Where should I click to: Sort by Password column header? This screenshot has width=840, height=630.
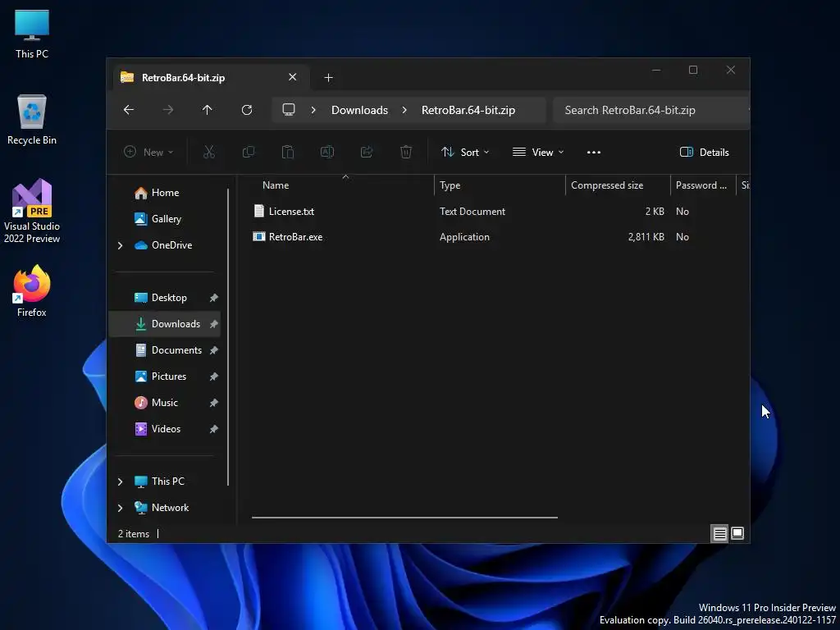[x=701, y=185]
